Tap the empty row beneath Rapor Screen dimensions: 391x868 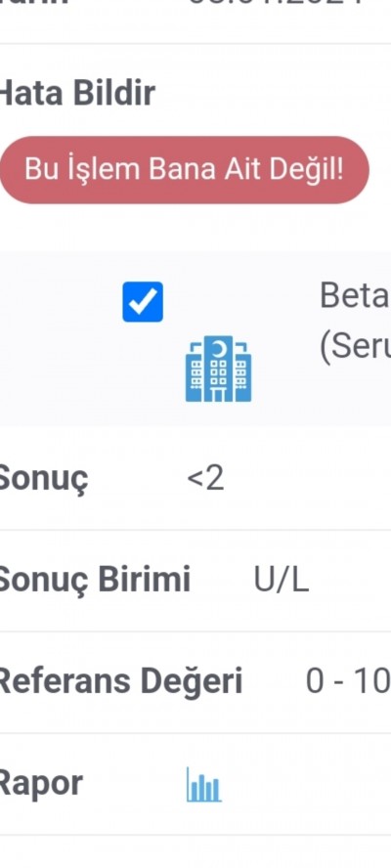pyautogui.click(x=195, y=852)
